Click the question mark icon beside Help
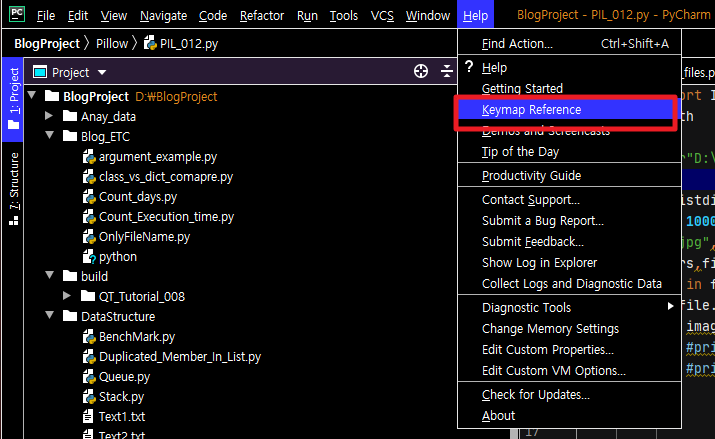 click(x=469, y=67)
